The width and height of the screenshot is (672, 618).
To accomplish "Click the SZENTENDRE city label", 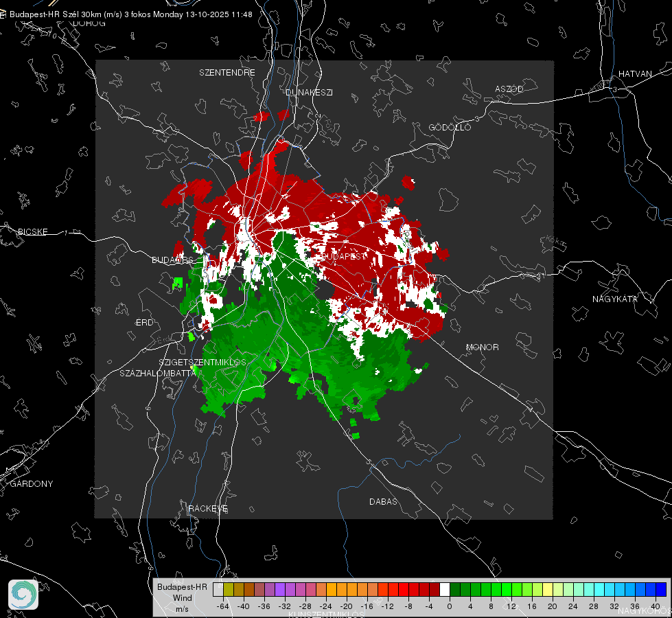I will tap(227, 73).
